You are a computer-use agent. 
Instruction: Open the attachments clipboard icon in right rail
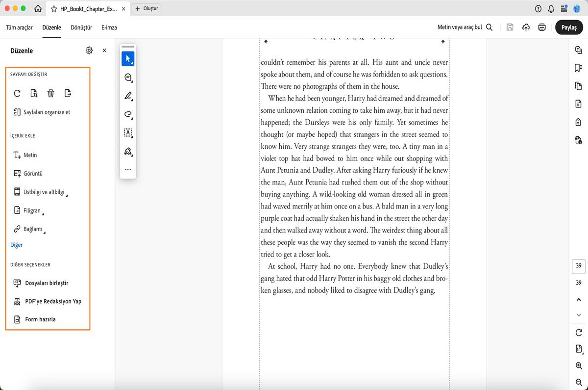[x=579, y=122]
